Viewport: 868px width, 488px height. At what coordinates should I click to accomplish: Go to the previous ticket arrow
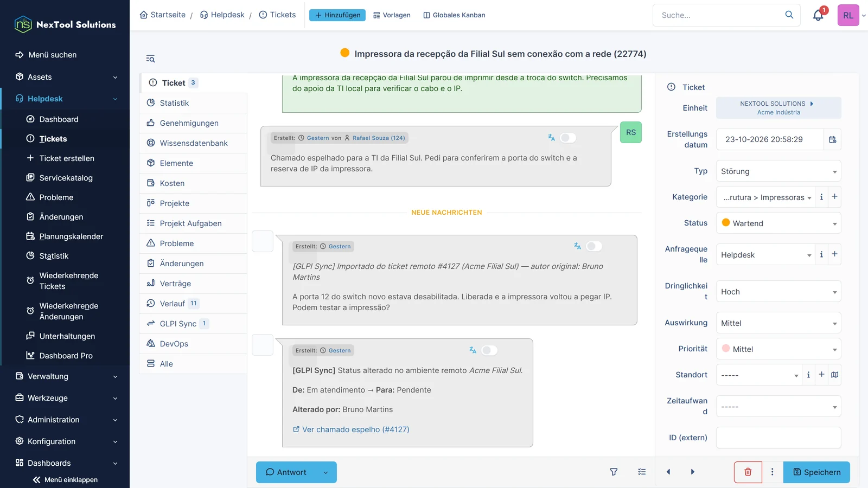point(668,472)
